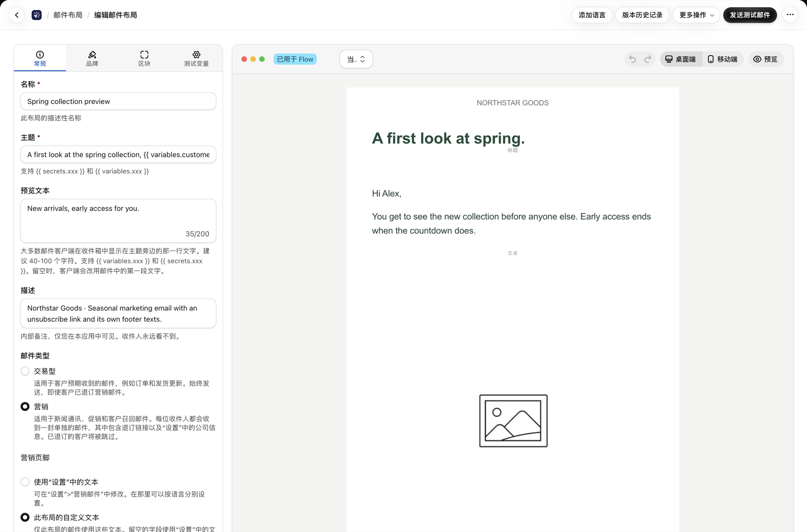The image size is (807, 532).
Task: Click the 预览文本 preview text area
Action: coord(118,221)
